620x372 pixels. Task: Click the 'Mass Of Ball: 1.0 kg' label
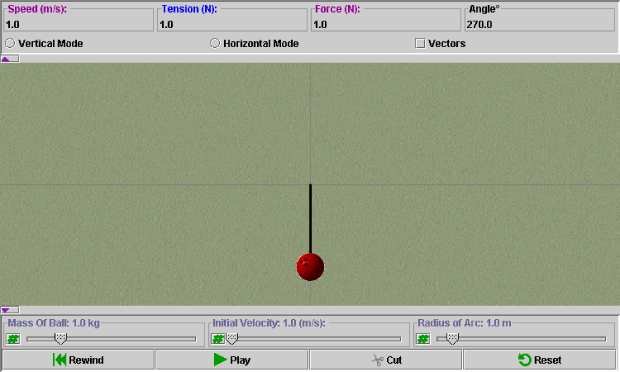(54, 323)
